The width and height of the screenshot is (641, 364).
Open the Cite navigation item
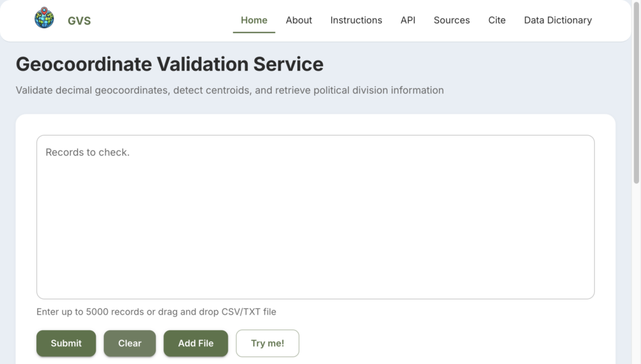[496, 21]
